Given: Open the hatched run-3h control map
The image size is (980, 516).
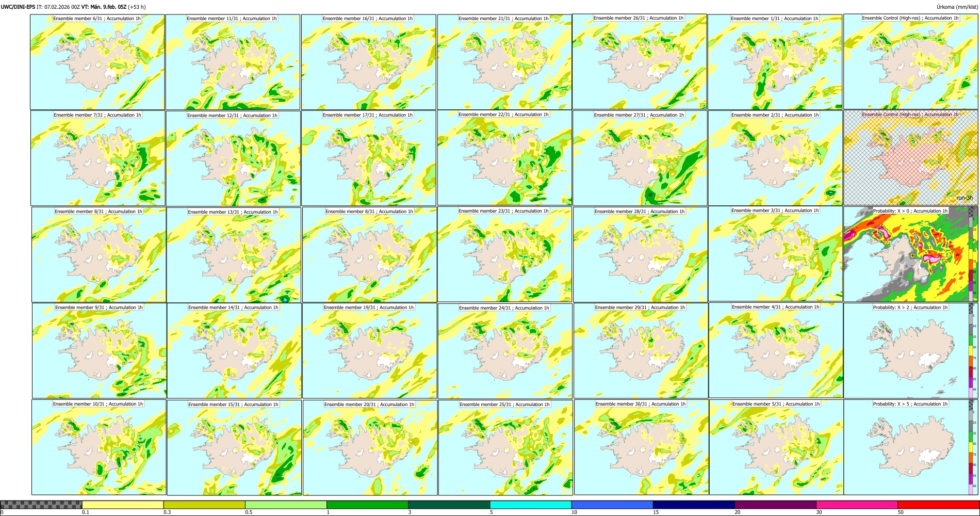Looking at the screenshot, I should (x=911, y=158).
